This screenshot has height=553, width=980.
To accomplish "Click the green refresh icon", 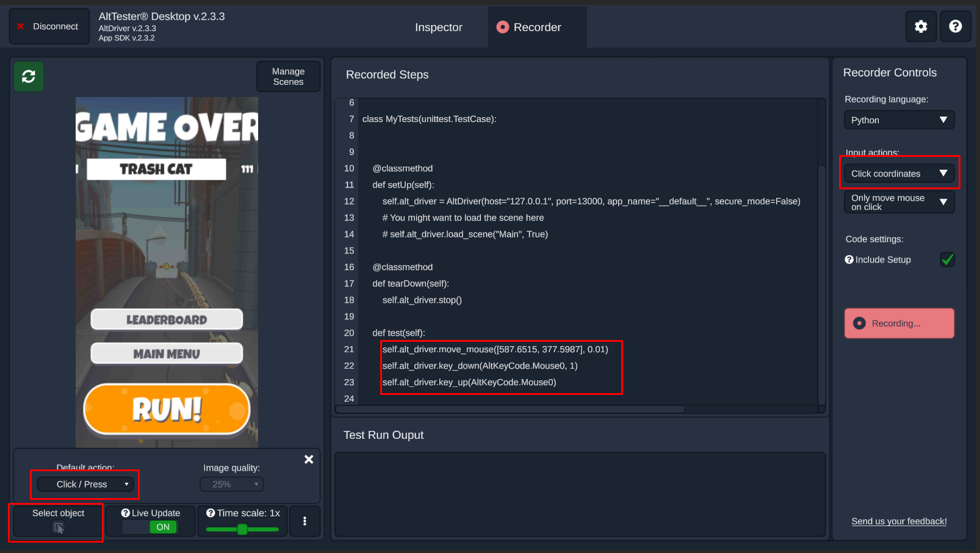I will coord(29,76).
